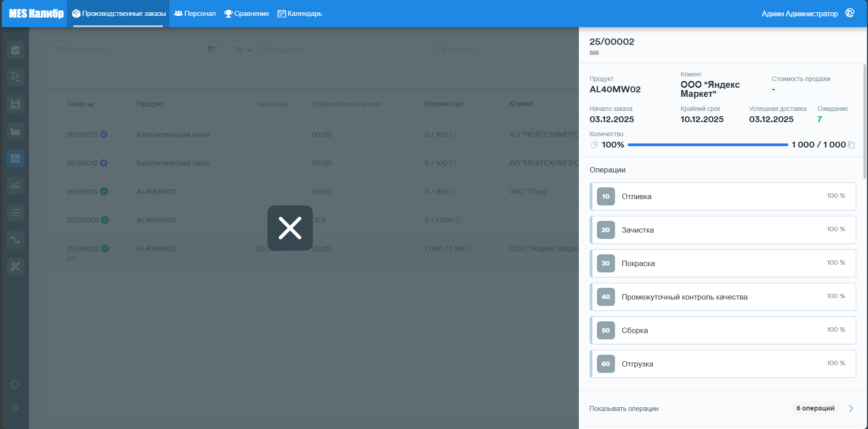Click client ЗАО "Озон" cell
The height and width of the screenshot is (429, 868).
(x=529, y=191)
